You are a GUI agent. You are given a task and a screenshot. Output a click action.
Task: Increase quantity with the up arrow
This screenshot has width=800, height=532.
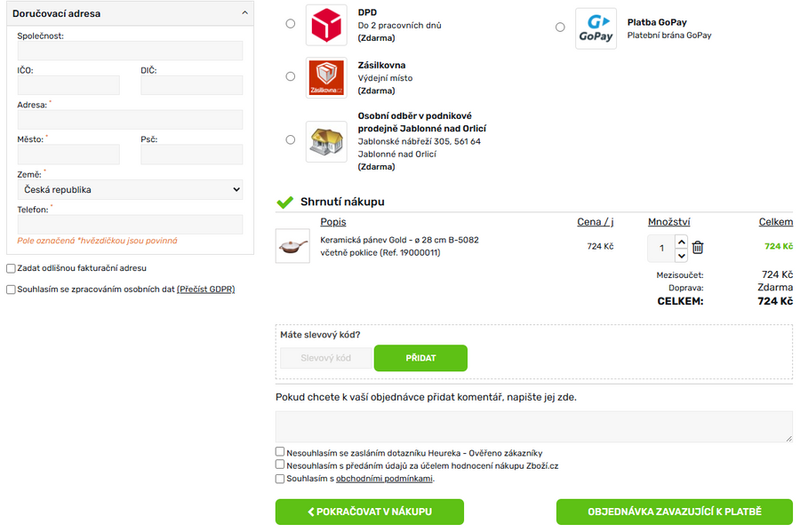coord(681,241)
